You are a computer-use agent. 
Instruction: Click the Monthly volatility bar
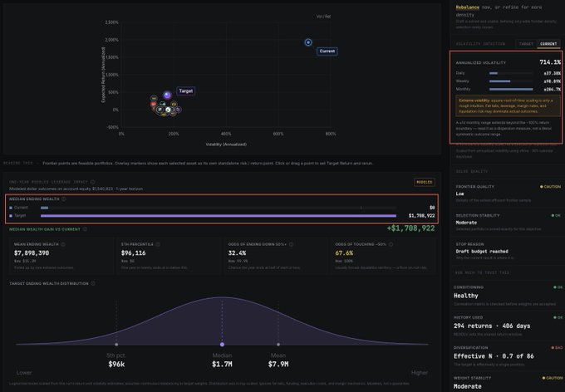click(x=511, y=89)
